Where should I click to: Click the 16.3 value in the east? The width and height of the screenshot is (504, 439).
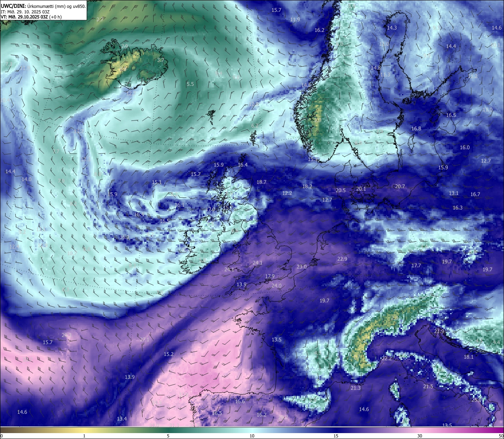pyautogui.click(x=458, y=207)
